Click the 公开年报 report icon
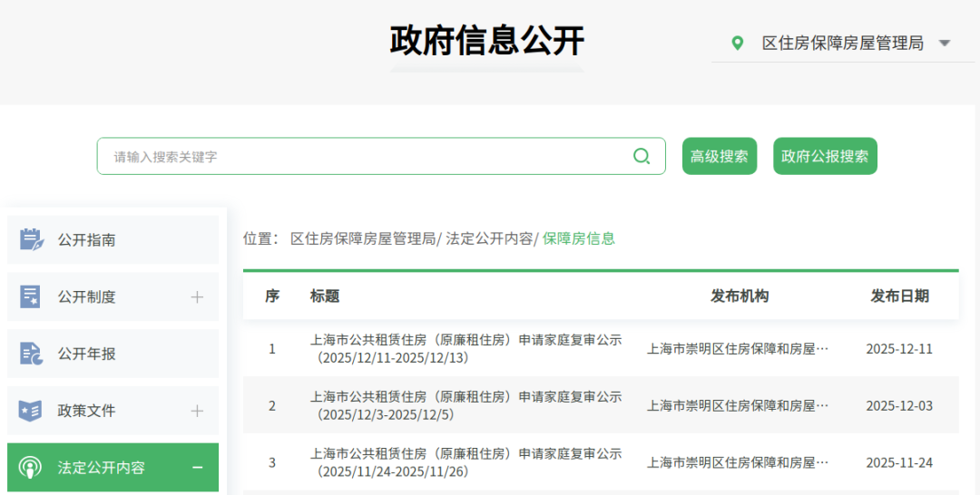The image size is (980, 495). click(x=31, y=354)
